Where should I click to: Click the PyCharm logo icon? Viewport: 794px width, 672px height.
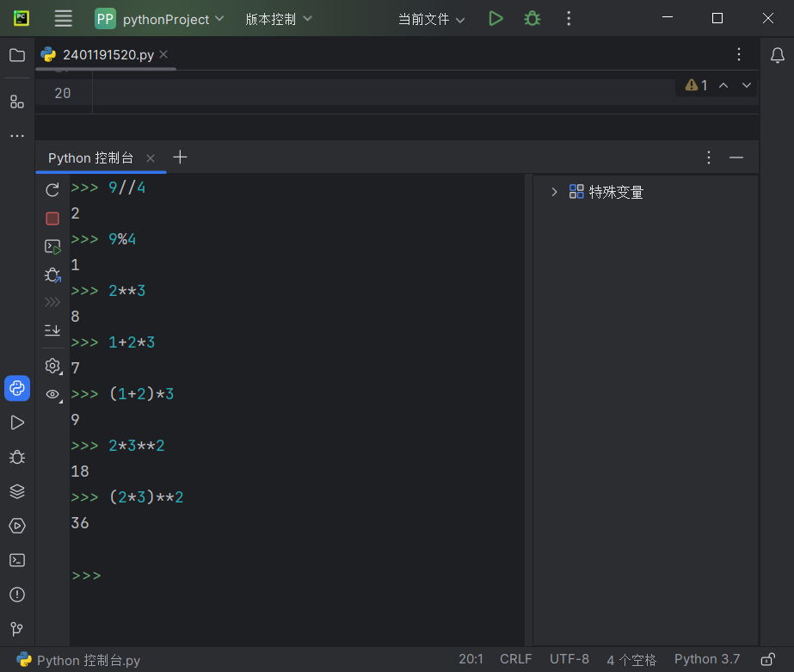(x=22, y=19)
